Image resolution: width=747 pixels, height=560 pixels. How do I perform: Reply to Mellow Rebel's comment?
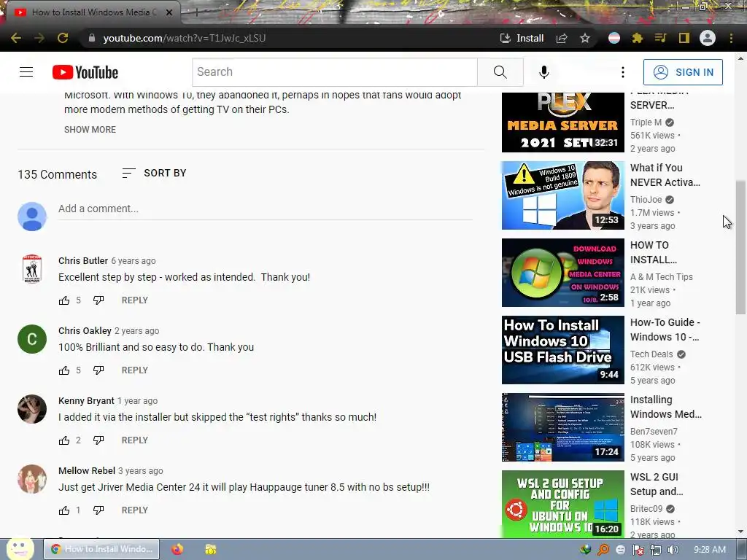point(135,510)
